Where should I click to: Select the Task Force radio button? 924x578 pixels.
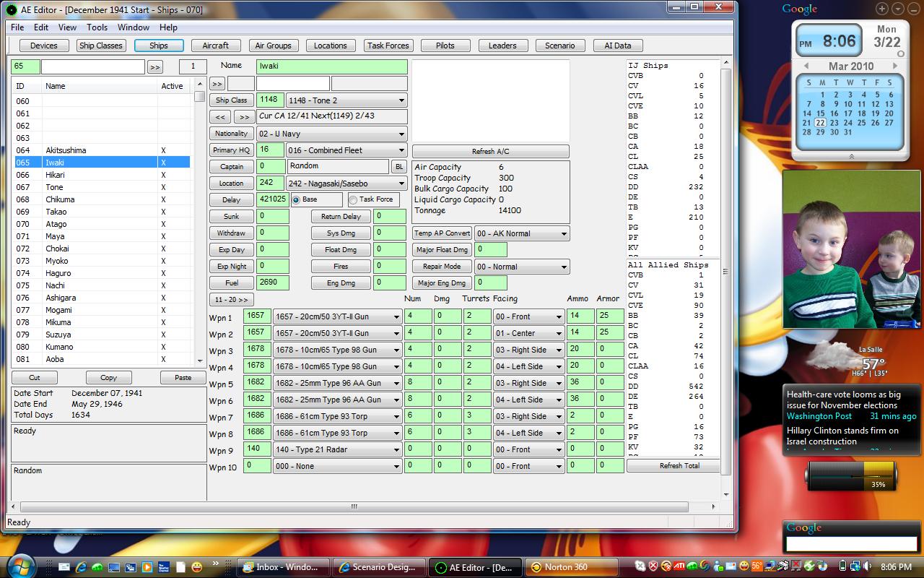353,199
